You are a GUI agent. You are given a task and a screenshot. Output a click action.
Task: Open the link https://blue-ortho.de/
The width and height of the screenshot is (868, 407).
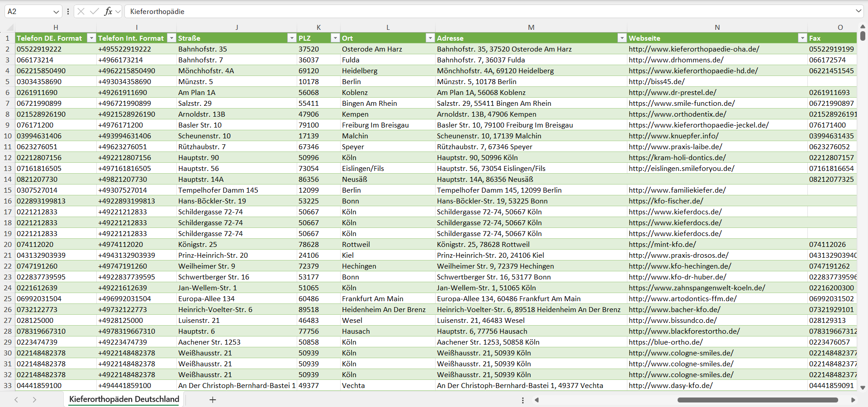tap(665, 342)
